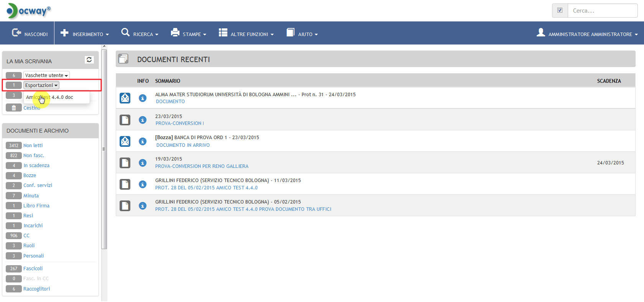The image size is (644, 302).
Task: Click info icon for Documento in Arrivo row
Action: (143, 141)
